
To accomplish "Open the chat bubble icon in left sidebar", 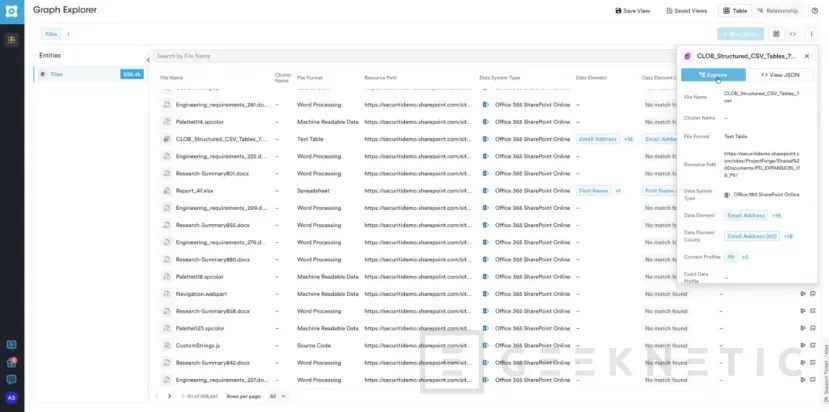I will (11, 380).
